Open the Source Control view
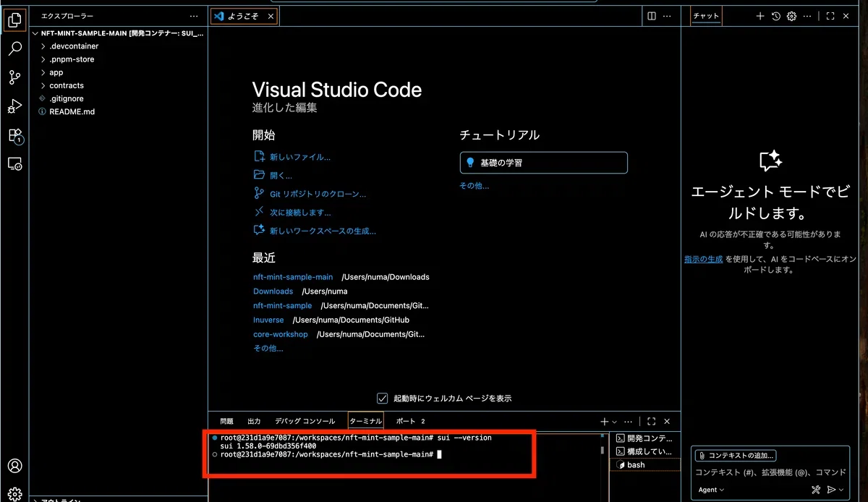Viewport: 868px width, 502px height. 14,77
